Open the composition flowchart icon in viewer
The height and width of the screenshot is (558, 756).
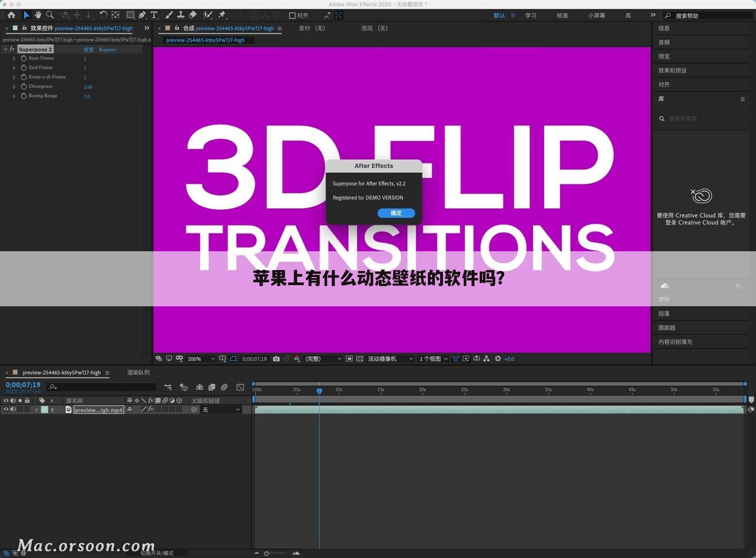[486, 359]
